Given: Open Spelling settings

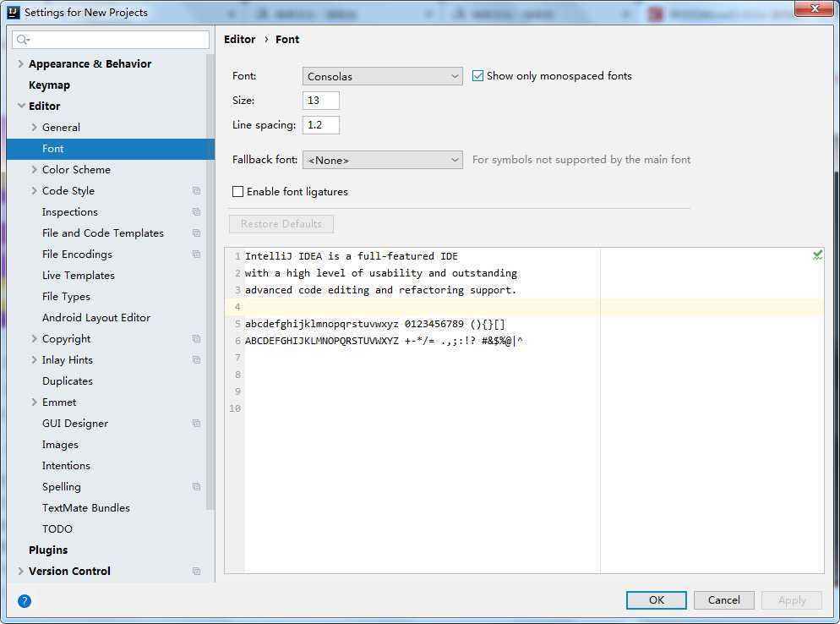Looking at the screenshot, I should (x=62, y=487).
